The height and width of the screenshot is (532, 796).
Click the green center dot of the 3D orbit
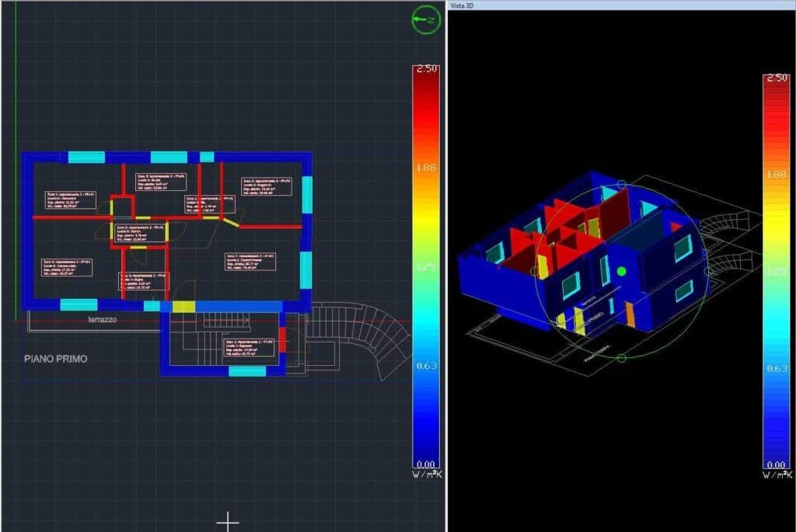coord(621,271)
